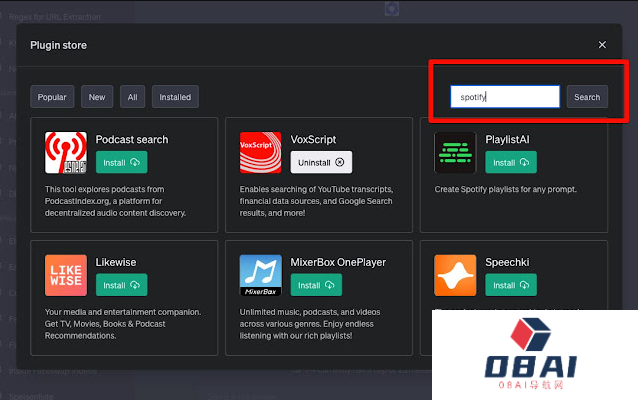
Task: Click the PlaylistAI plugin icon
Action: pos(455,153)
